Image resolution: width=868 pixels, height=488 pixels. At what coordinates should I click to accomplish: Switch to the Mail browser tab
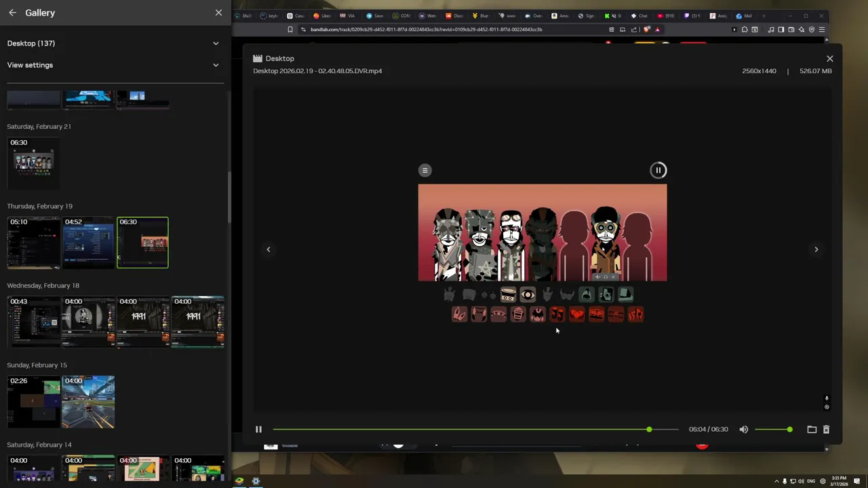pos(744,16)
